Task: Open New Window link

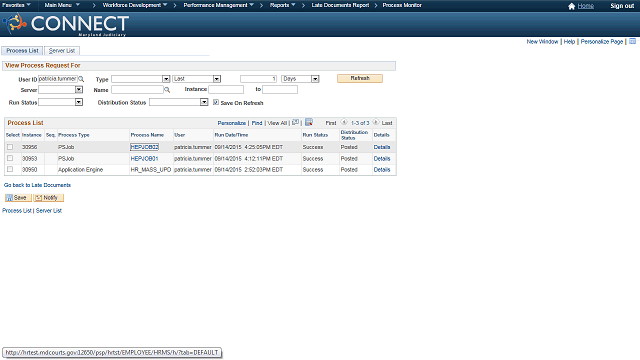Action: tap(542, 42)
